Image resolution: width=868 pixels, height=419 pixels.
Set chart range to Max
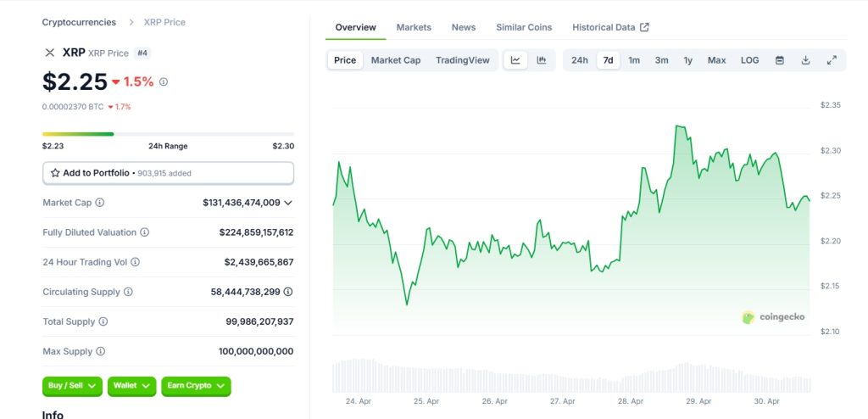[716, 60]
